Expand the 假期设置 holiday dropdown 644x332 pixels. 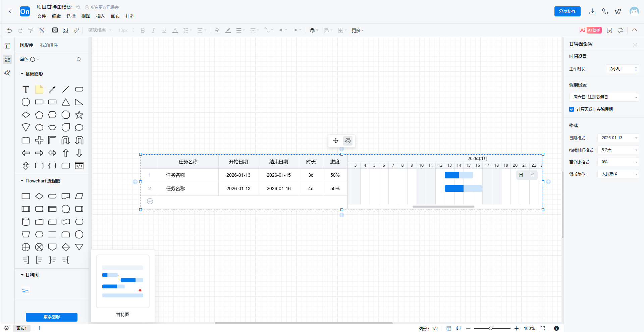[604, 97]
